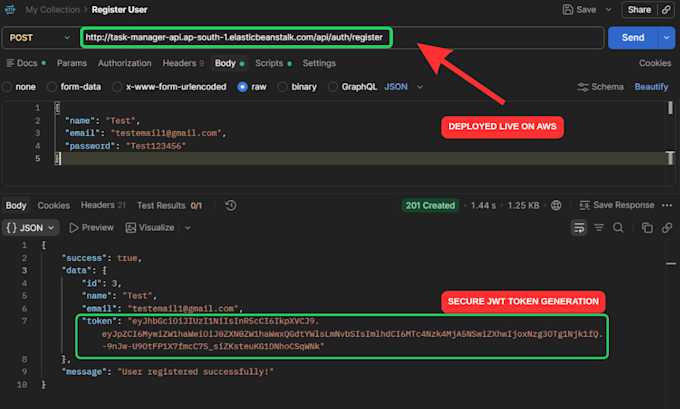
Task: Click the Share button
Action: tap(639, 10)
